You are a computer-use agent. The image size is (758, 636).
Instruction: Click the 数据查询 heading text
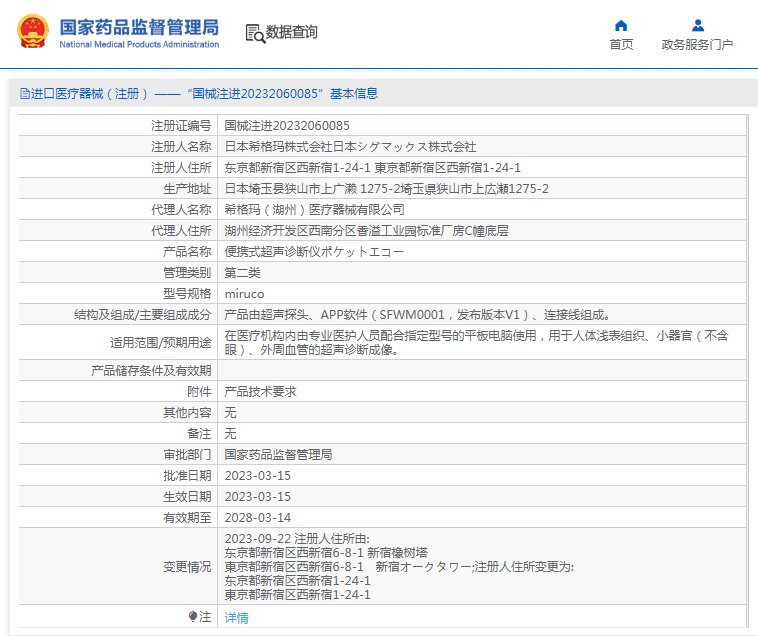click(292, 32)
